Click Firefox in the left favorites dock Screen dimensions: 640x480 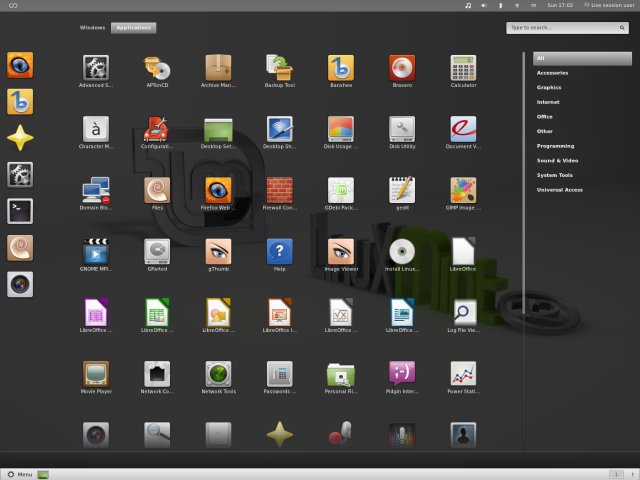coord(20,65)
